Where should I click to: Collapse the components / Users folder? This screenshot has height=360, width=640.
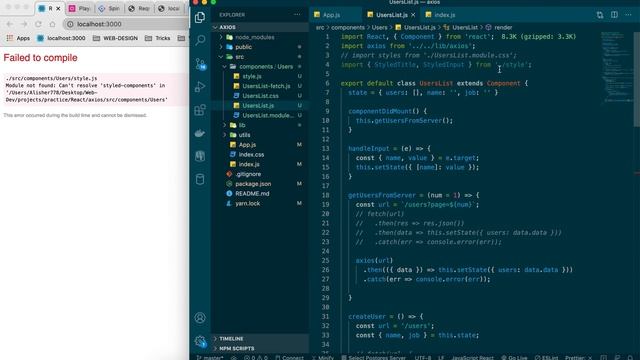pyautogui.click(x=260, y=67)
